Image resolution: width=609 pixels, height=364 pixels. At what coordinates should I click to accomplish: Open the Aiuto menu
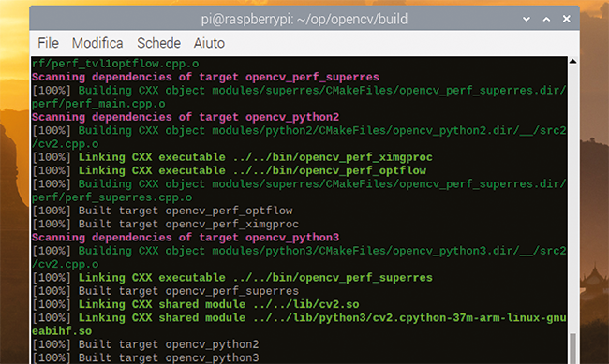[x=209, y=43]
